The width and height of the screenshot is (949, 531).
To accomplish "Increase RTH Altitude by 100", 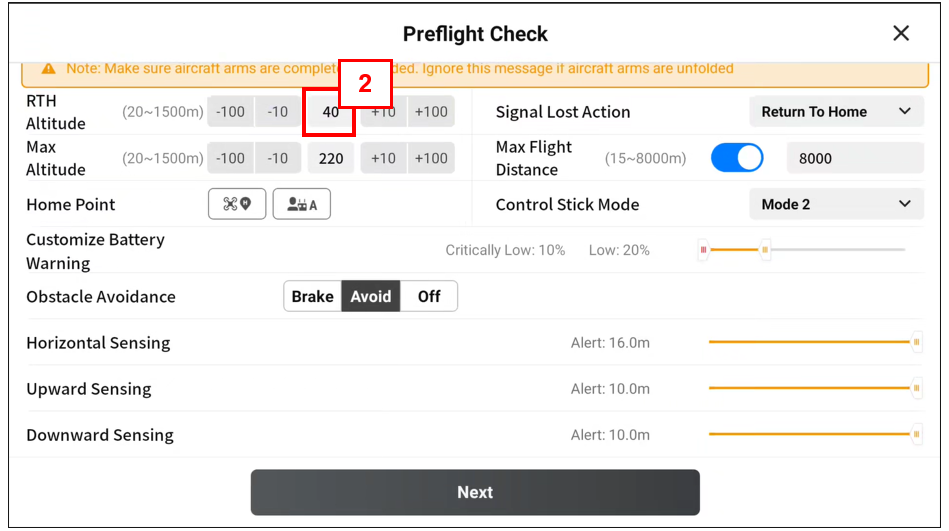I will tap(431, 112).
